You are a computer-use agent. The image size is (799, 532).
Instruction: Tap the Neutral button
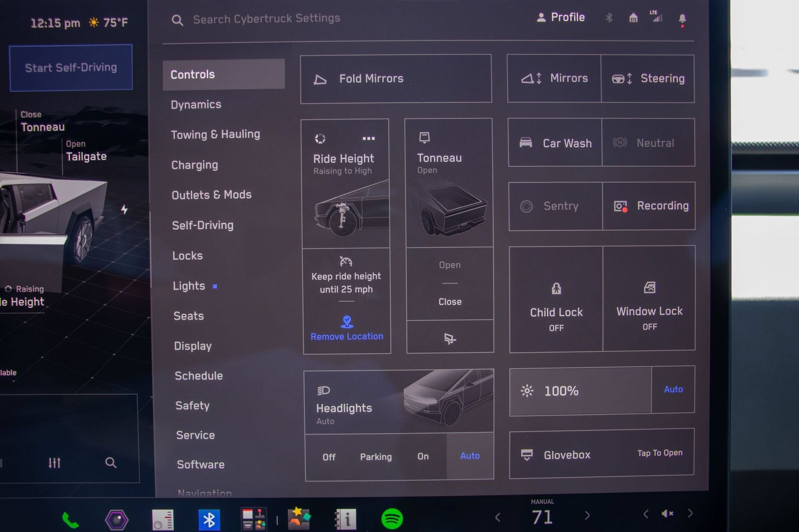[648, 143]
